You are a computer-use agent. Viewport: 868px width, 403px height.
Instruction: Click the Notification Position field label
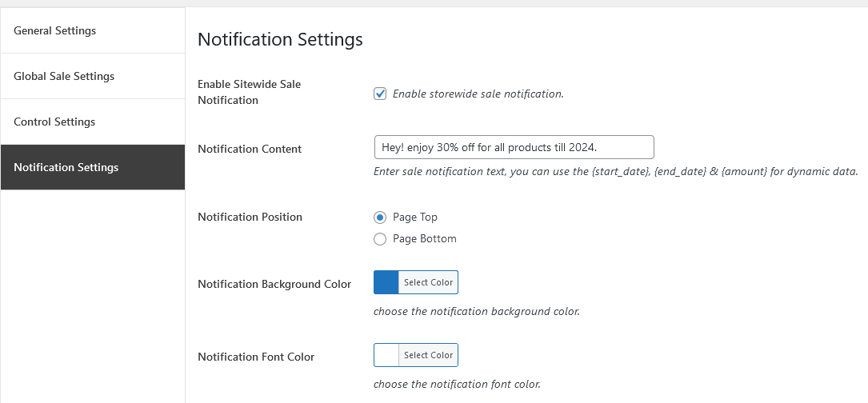coord(250,217)
